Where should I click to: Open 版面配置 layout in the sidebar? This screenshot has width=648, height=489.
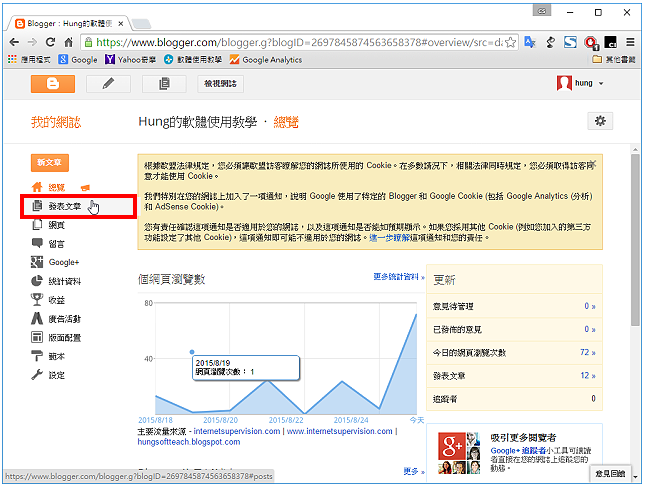tap(64, 338)
